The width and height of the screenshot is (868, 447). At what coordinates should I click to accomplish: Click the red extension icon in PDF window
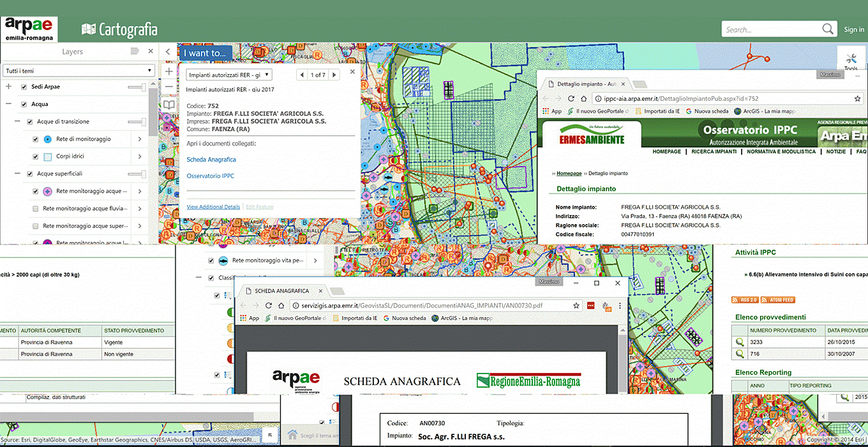coord(591,306)
